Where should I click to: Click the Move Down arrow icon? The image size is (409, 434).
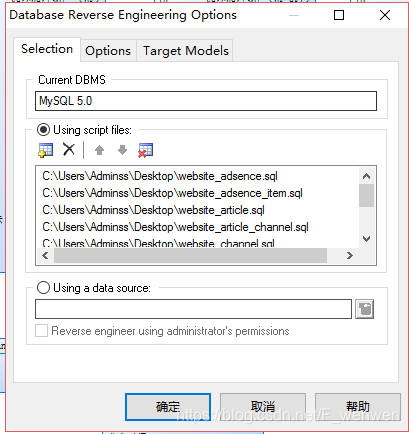point(122,150)
